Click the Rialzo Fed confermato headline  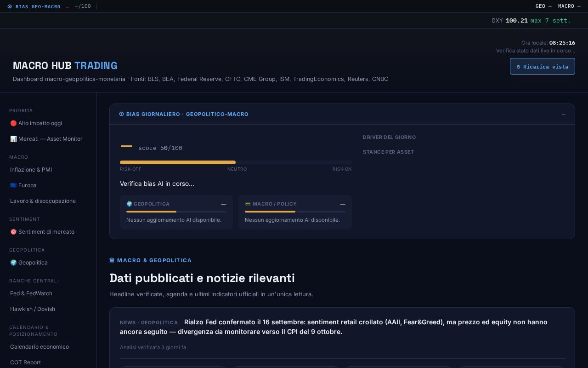click(334, 327)
